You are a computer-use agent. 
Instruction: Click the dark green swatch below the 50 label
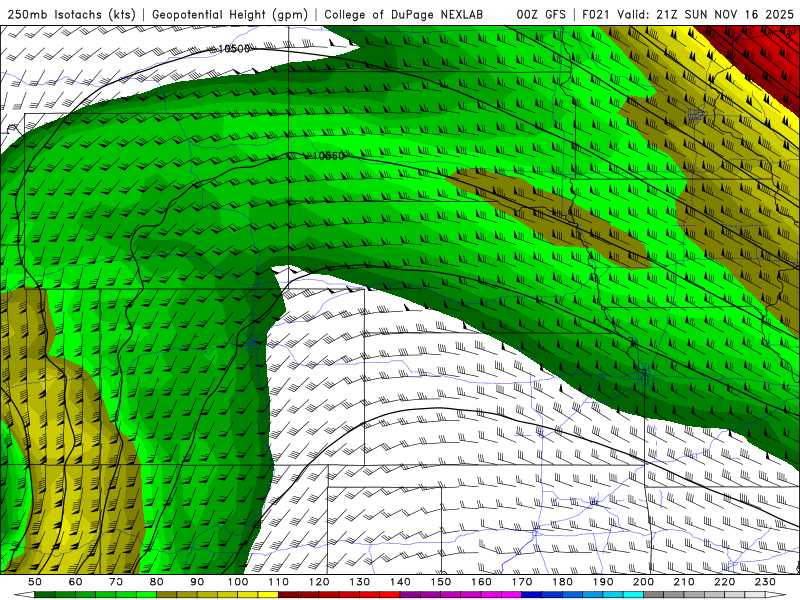45,595
